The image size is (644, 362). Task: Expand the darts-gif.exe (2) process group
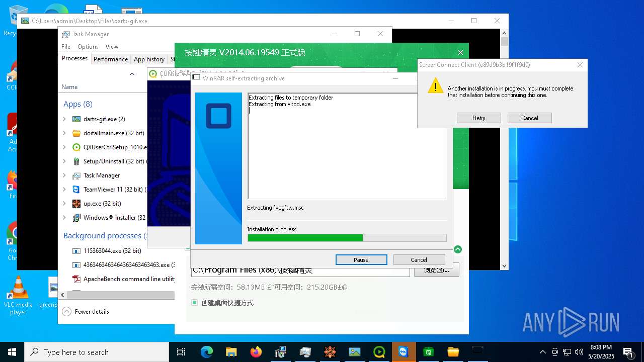[64, 119]
